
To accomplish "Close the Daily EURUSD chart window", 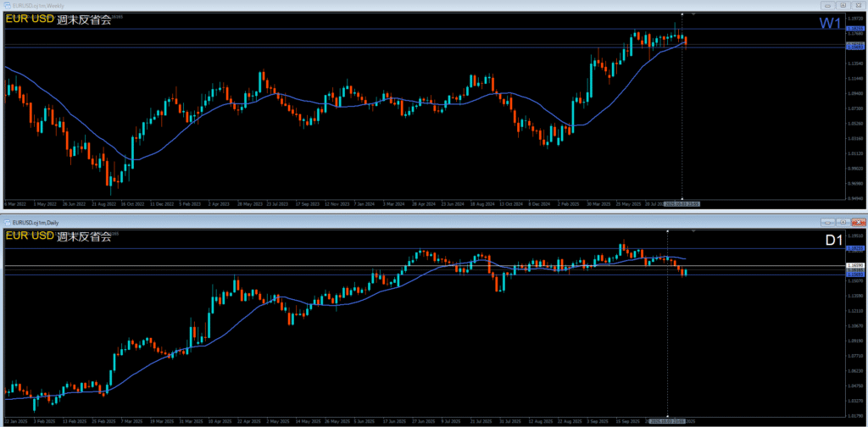I will pos(857,221).
